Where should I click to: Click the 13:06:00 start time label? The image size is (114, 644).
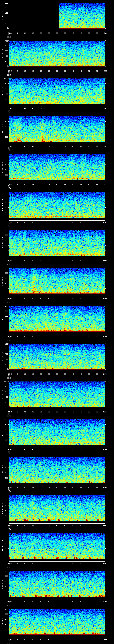click(x=9, y=109)
